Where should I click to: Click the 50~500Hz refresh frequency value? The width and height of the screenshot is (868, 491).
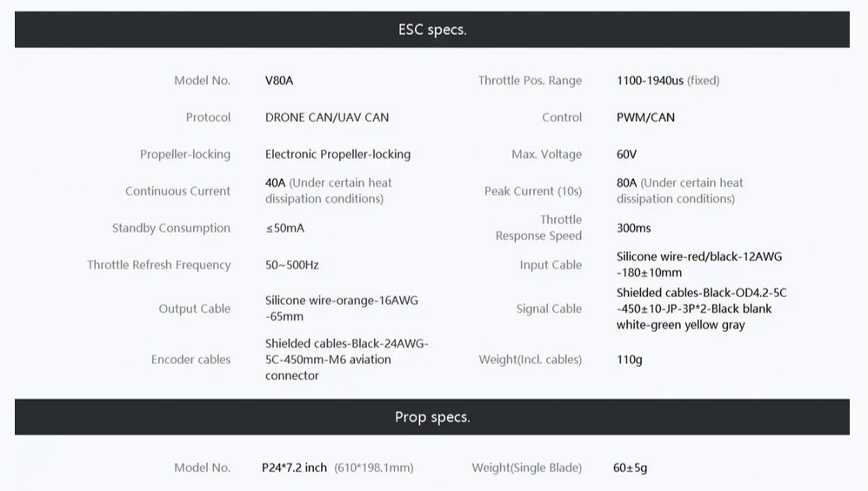pyautogui.click(x=291, y=265)
